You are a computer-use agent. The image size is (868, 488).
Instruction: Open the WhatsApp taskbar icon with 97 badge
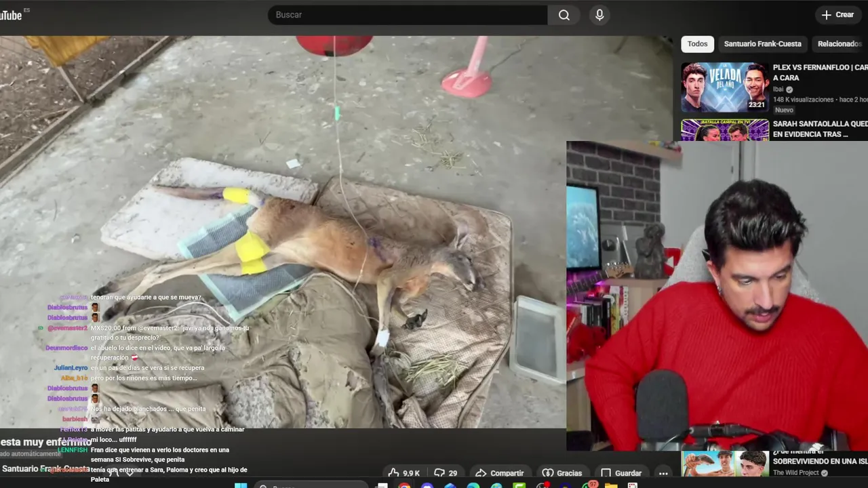click(588, 485)
